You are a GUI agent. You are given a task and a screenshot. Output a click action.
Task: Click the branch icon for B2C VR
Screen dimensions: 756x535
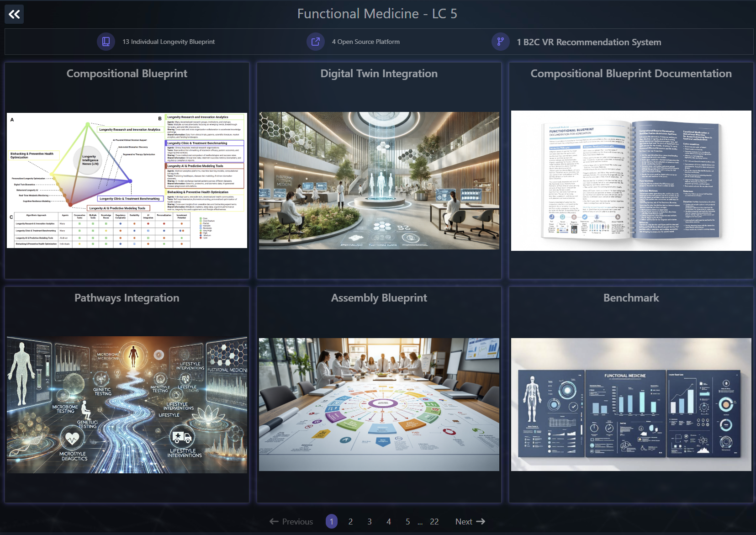(501, 42)
